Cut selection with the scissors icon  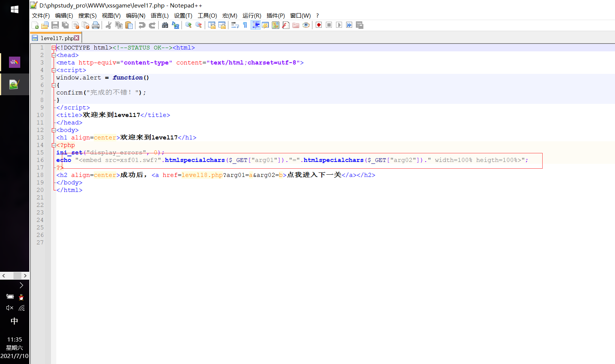click(x=109, y=25)
